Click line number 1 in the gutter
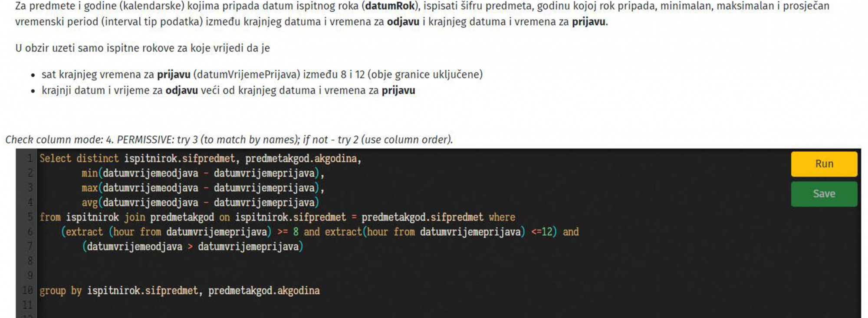 [30, 159]
